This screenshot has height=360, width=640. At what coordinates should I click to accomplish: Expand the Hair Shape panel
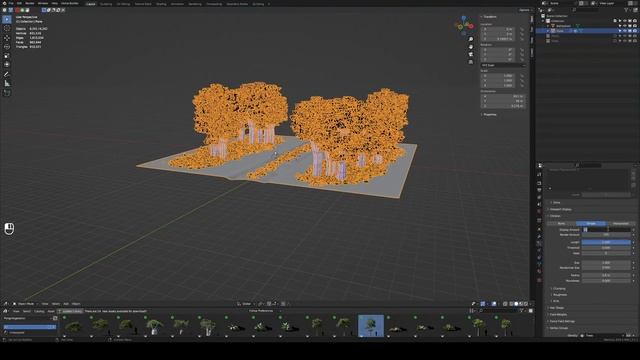557,308
